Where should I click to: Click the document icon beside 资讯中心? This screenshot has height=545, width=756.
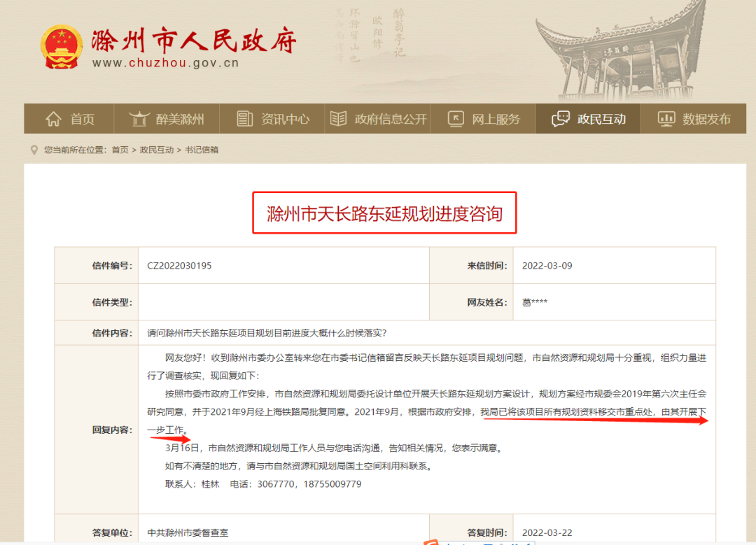click(x=244, y=119)
